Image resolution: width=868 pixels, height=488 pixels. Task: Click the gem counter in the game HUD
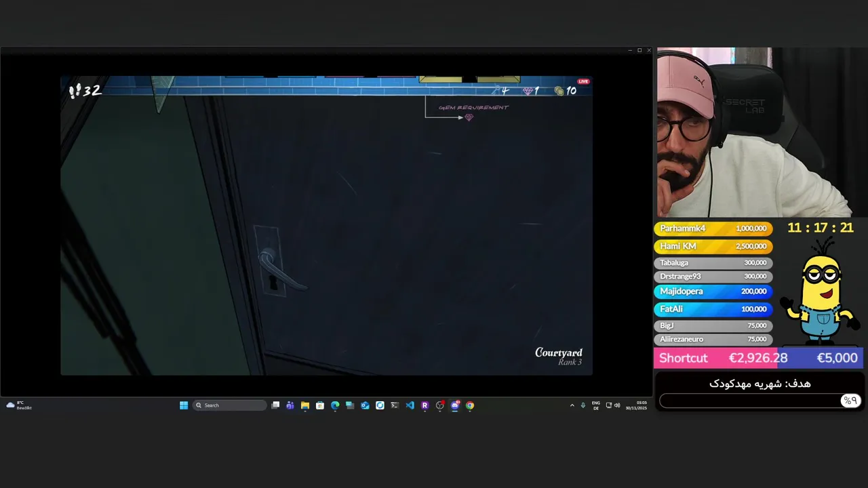coord(530,91)
